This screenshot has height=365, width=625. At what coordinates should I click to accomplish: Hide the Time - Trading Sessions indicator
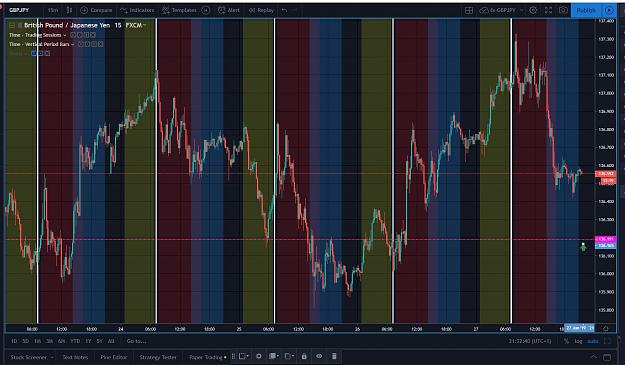tap(73, 35)
